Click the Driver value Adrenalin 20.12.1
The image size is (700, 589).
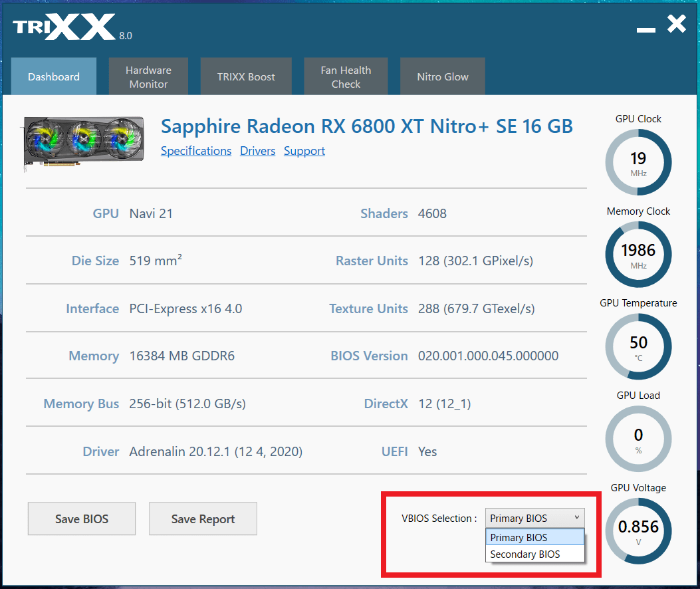pyautogui.click(x=215, y=451)
